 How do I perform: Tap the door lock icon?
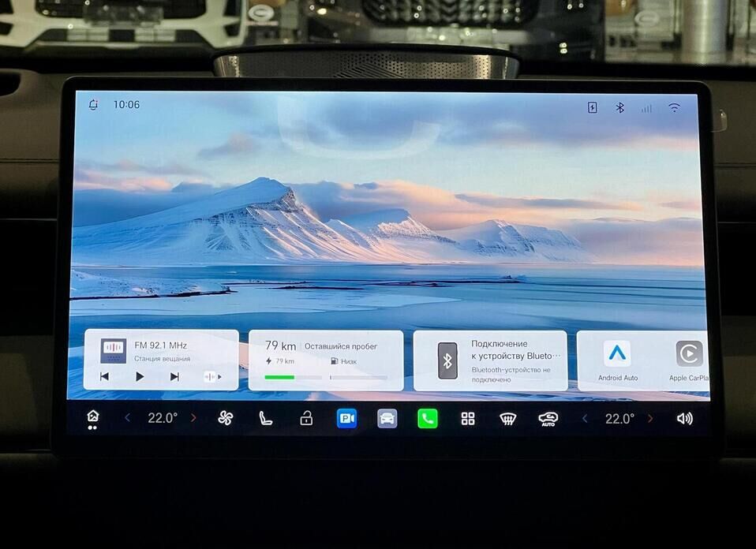[306, 418]
